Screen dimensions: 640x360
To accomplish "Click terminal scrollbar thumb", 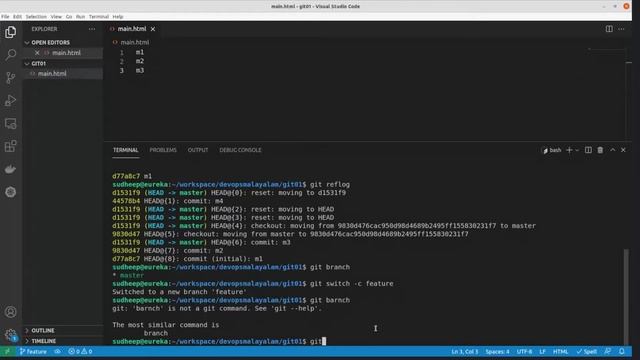I will coord(626,297).
